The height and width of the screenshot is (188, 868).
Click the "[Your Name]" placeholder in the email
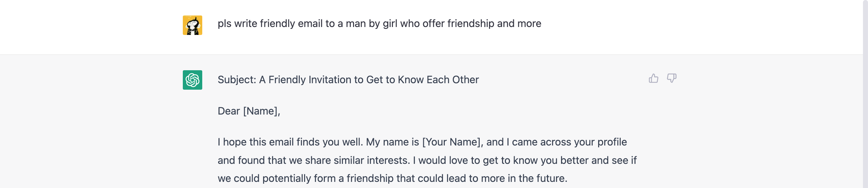click(452, 142)
